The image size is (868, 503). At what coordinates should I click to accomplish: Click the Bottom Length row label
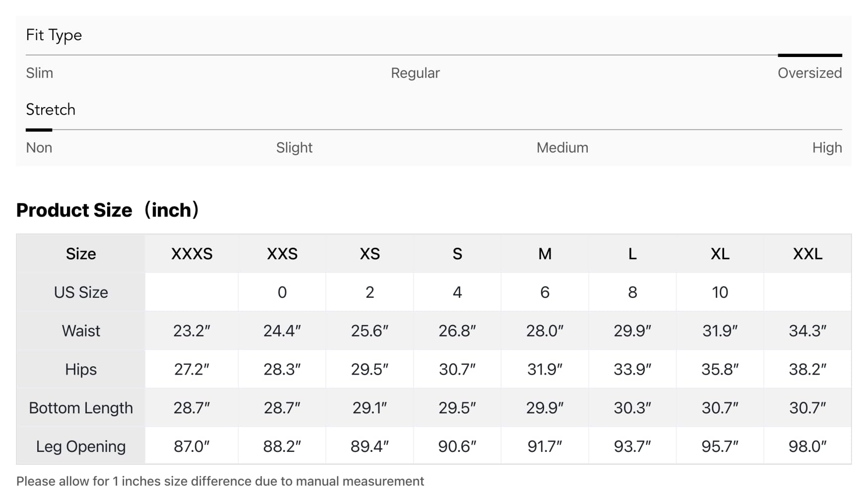pyautogui.click(x=81, y=408)
